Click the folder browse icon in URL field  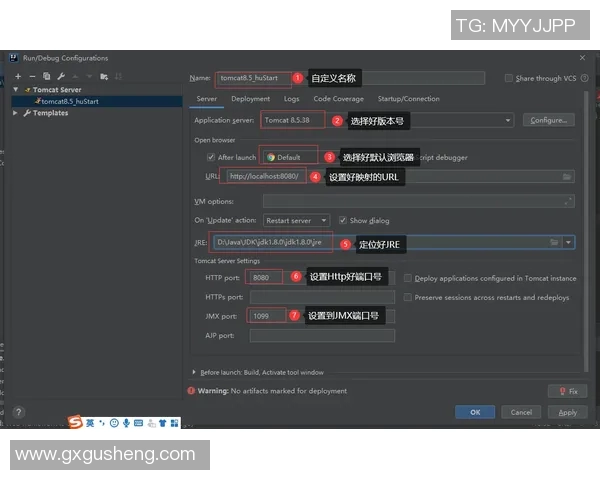tap(567, 177)
